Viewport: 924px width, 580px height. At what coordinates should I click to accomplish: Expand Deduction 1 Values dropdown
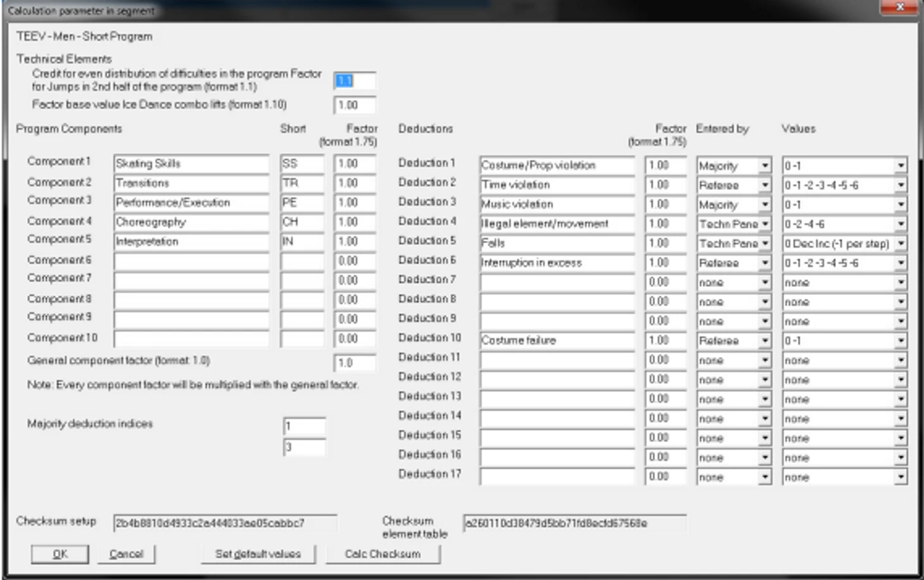[x=901, y=165]
